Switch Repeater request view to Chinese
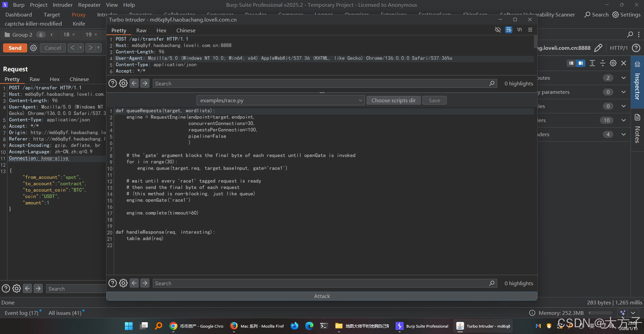The image size is (644, 334). point(79,79)
